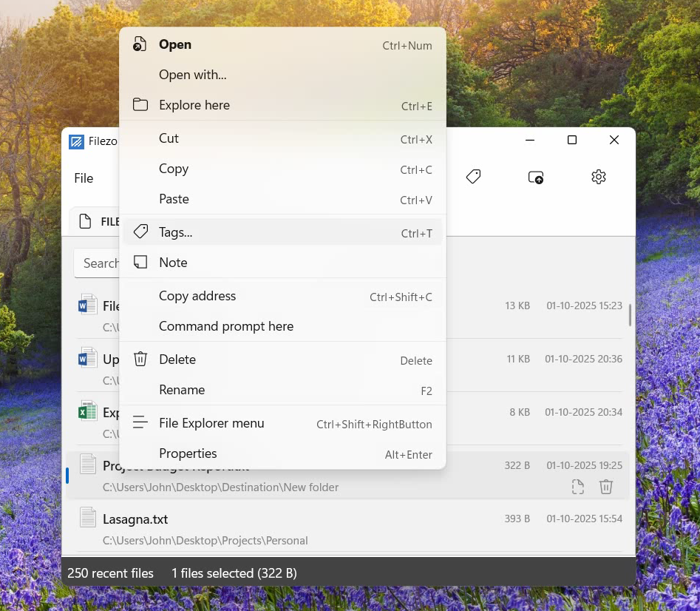The image size is (700, 611).
Task: Choose Delete from the context menu
Action: [177, 359]
